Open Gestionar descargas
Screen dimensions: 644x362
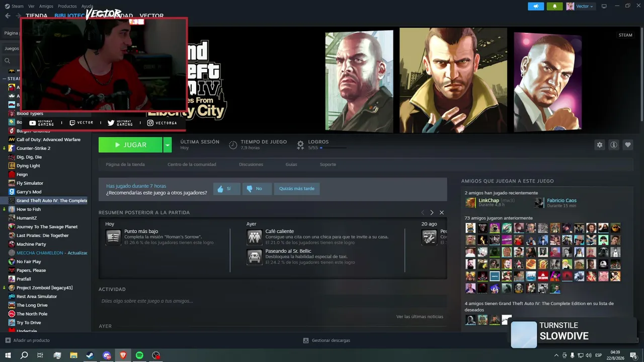click(327, 340)
